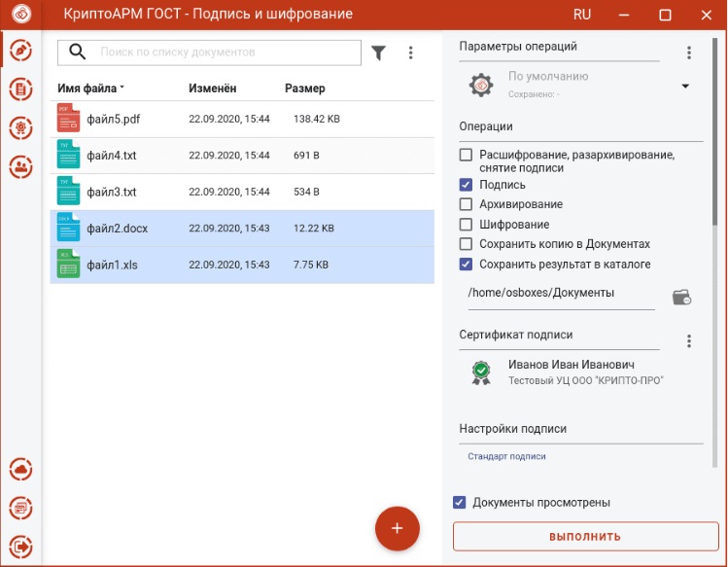Open document list three-dot menu

point(410,53)
